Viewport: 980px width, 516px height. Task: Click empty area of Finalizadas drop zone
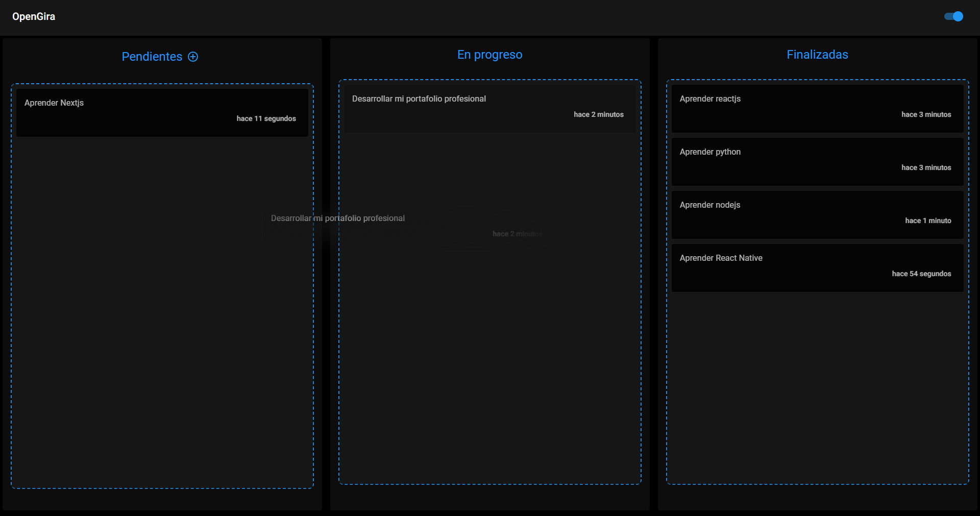point(817,388)
